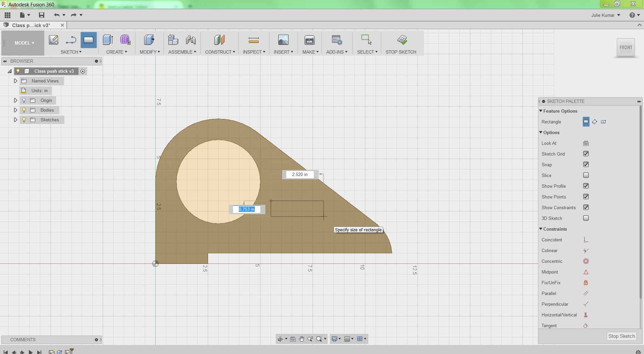Click the Stop Sketch button in palette

pos(621,336)
